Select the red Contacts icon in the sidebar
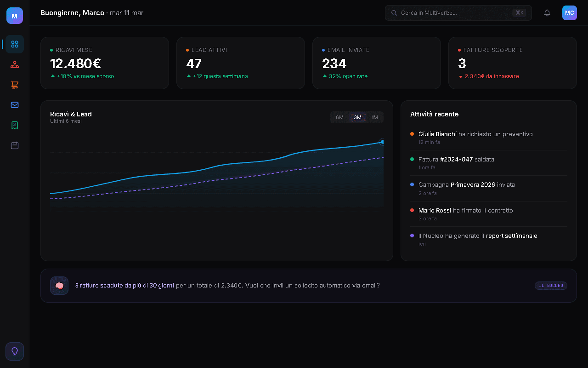The width and height of the screenshot is (588, 368). [x=14, y=64]
